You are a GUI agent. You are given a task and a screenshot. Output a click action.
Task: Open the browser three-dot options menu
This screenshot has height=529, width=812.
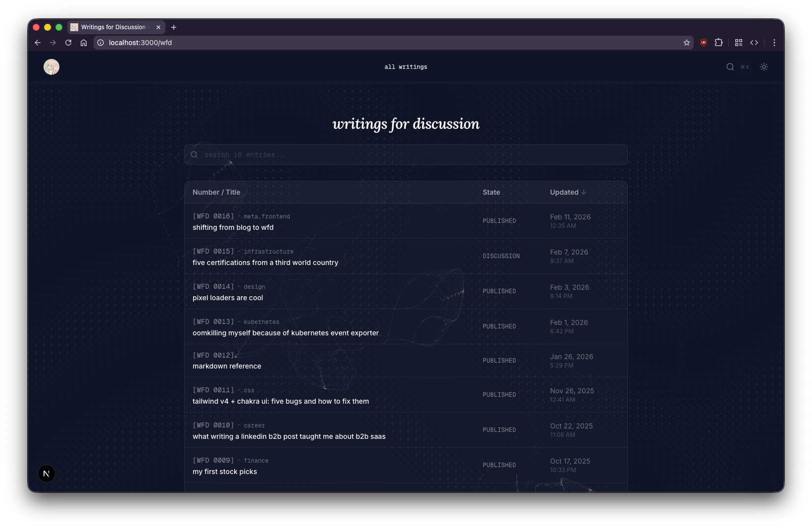774,43
